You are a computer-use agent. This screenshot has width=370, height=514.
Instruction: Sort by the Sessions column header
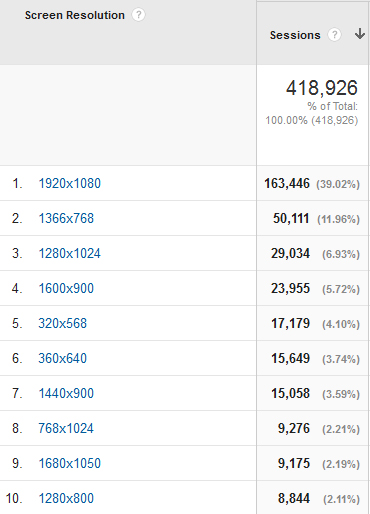tap(295, 35)
